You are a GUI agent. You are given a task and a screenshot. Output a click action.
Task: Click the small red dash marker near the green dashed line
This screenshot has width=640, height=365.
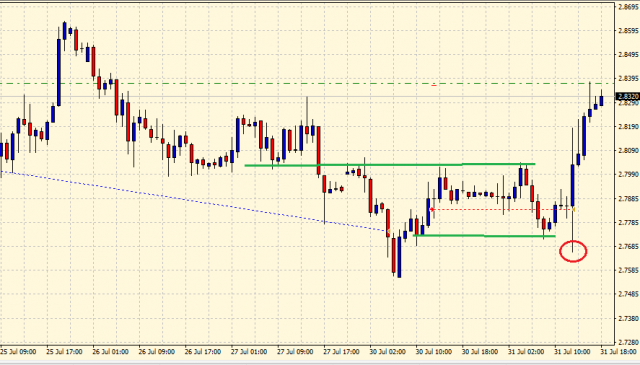point(434,86)
